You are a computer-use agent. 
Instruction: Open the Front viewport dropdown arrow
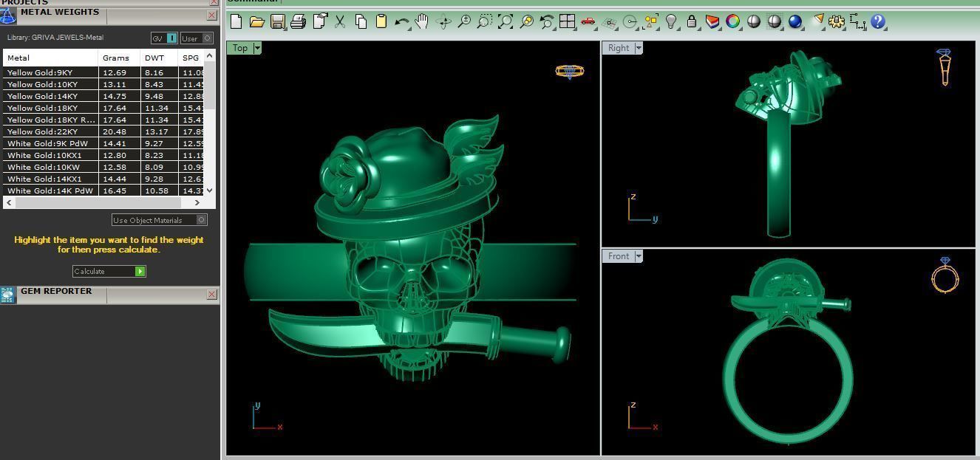click(639, 256)
